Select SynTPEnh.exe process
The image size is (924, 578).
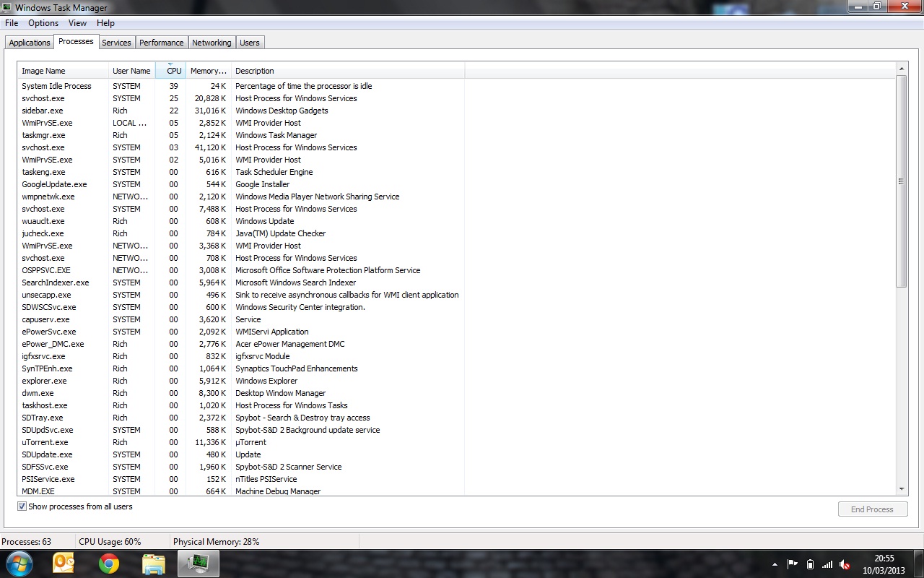(x=241, y=368)
